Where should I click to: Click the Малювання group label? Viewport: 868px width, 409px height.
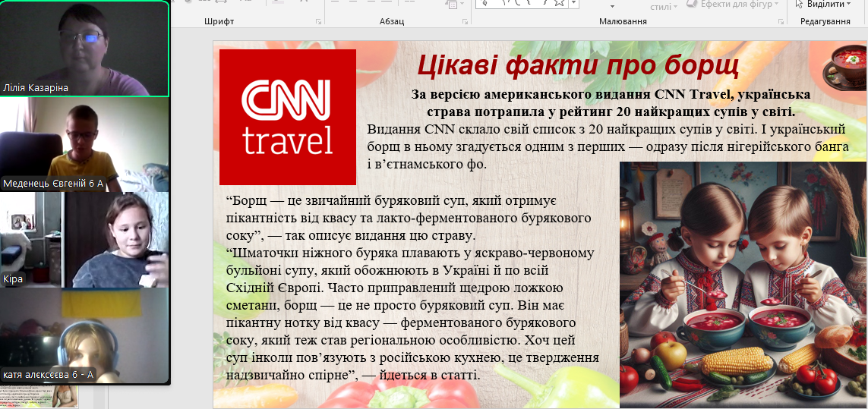(623, 21)
